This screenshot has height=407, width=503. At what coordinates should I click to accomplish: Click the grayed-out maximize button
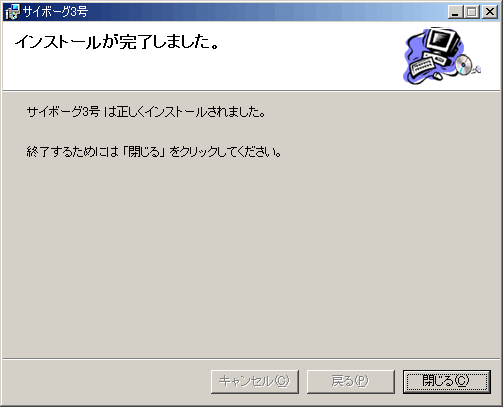[x=472, y=12]
